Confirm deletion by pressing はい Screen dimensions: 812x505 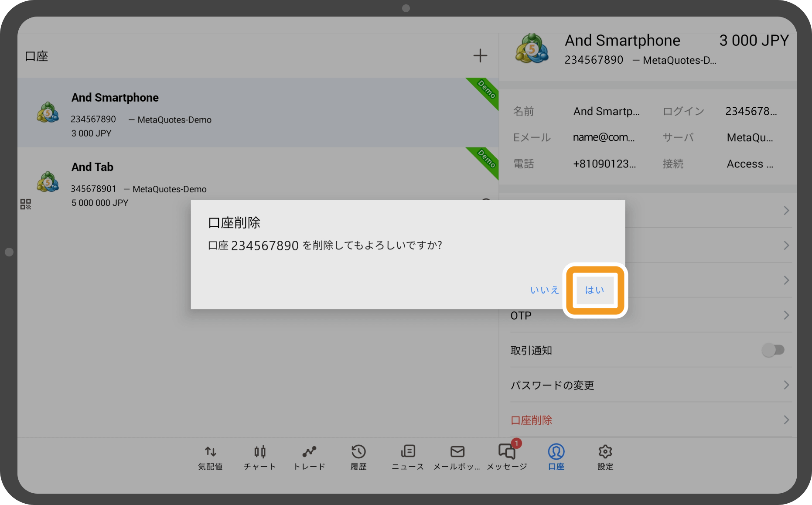pyautogui.click(x=594, y=290)
